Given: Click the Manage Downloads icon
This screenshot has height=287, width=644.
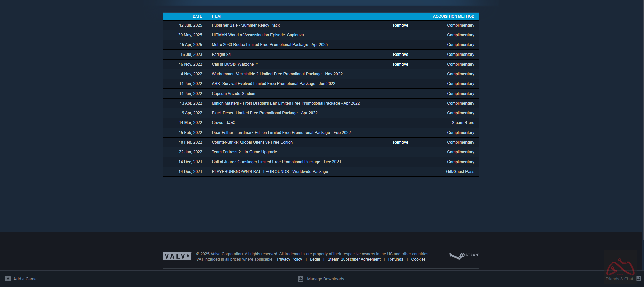Looking at the screenshot, I should coord(301,279).
